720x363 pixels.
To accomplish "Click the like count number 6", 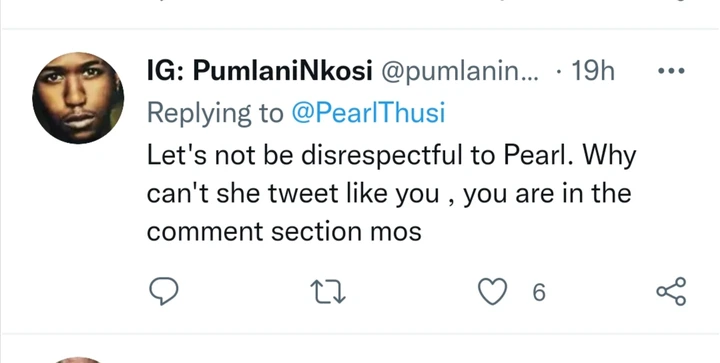I will 539,292.
